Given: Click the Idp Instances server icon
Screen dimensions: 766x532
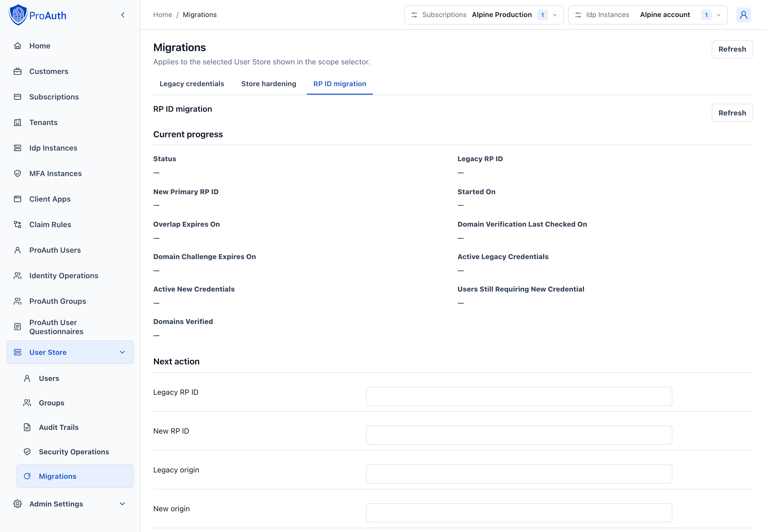Looking at the screenshot, I should 18,148.
